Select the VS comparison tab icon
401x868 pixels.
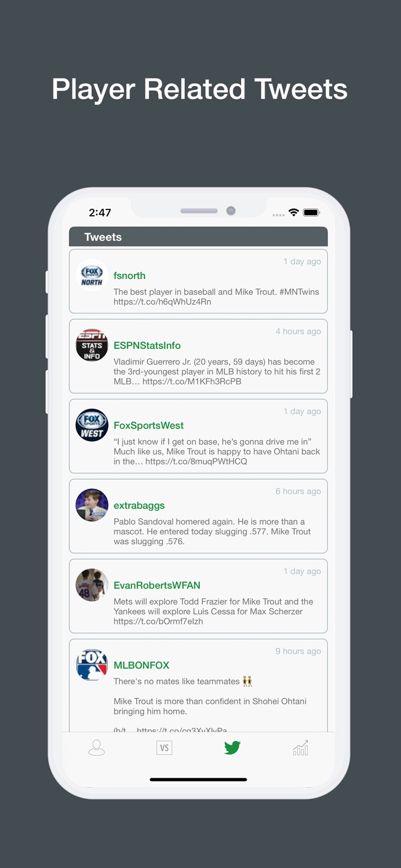coord(164,748)
